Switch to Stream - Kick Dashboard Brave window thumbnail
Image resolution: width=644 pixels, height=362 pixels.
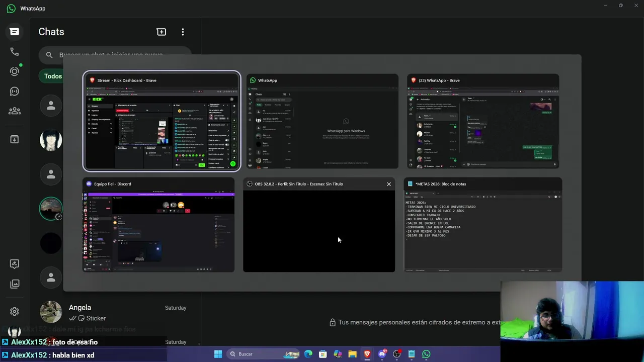[162, 121]
